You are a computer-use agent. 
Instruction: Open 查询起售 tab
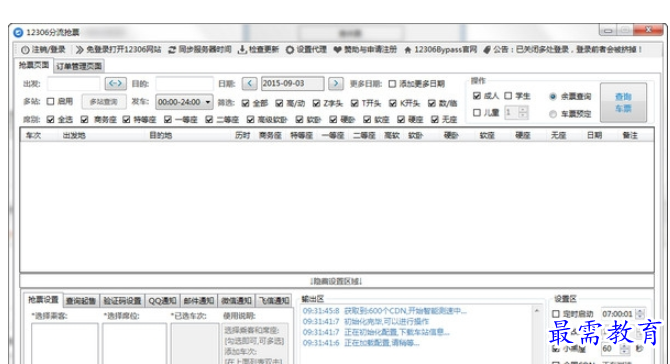(81, 301)
